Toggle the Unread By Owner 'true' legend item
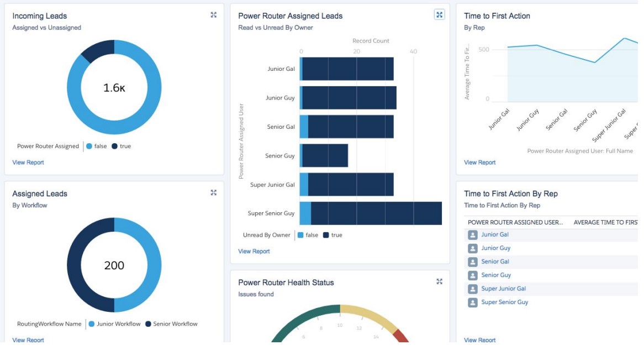 332,235
